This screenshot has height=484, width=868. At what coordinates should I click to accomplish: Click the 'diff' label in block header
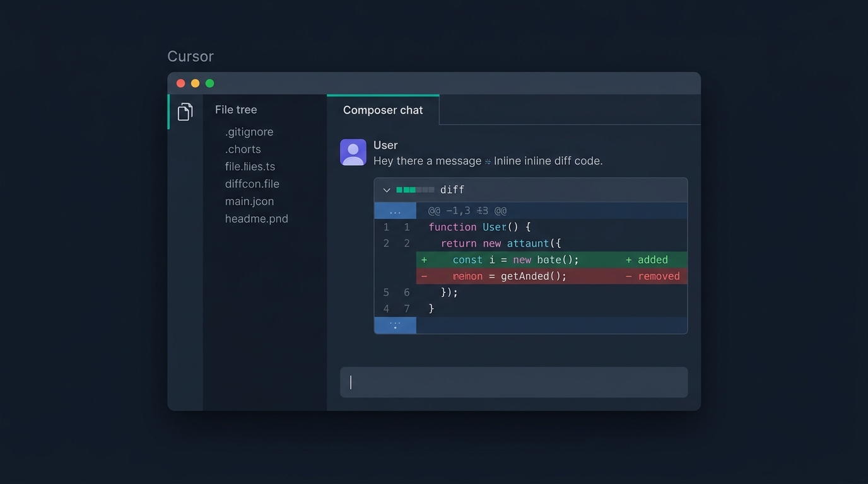pos(452,190)
